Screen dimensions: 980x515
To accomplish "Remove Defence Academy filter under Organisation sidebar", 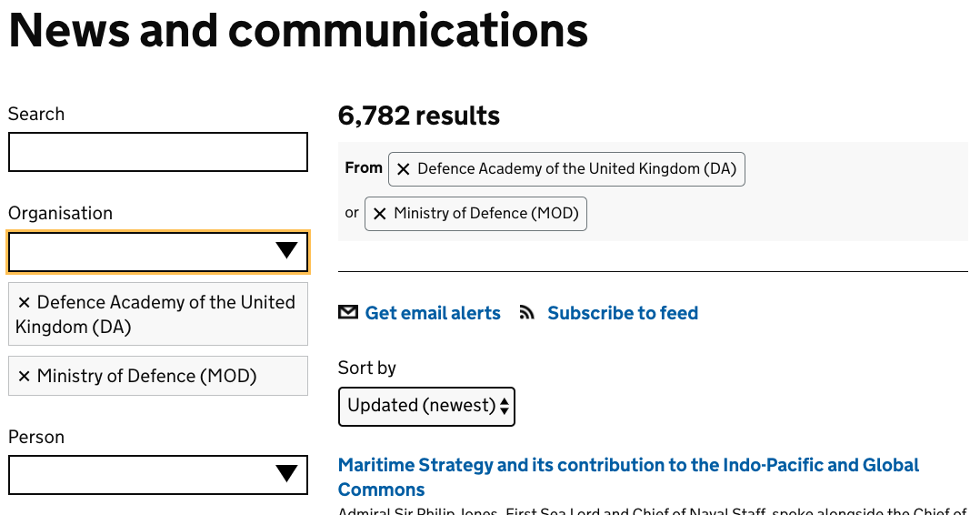I will 25,302.
